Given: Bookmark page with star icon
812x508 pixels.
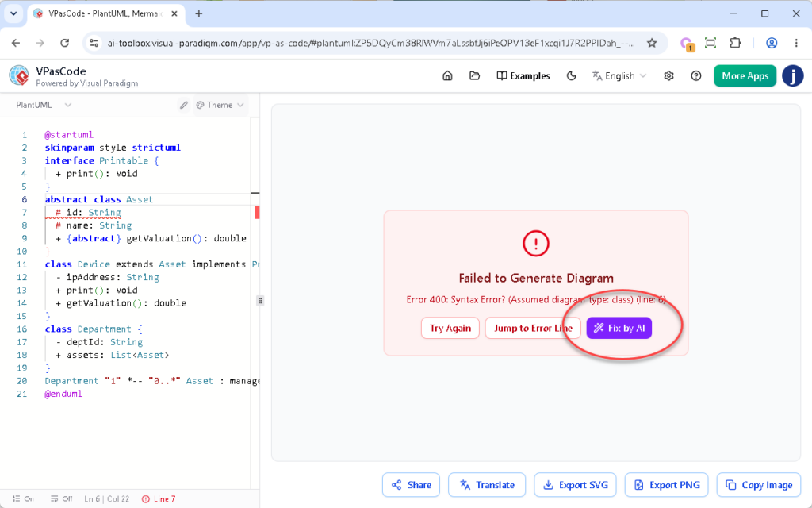Looking at the screenshot, I should tap(652, 43).
